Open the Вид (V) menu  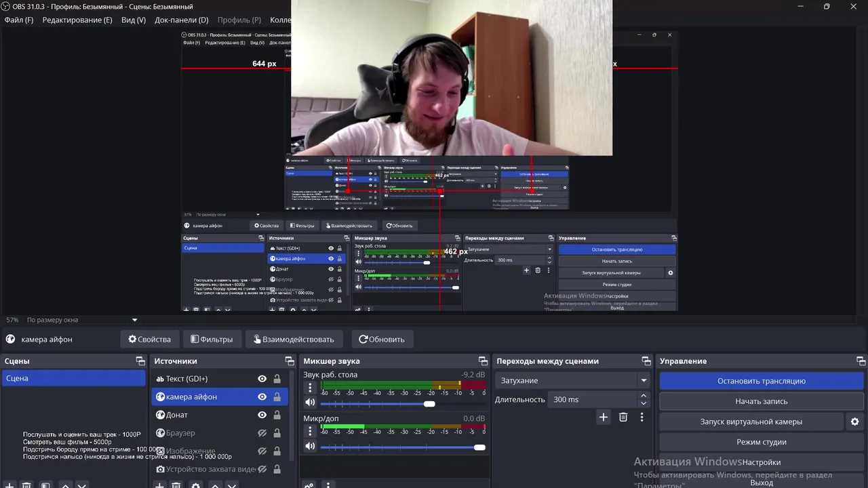coord(134,20)
